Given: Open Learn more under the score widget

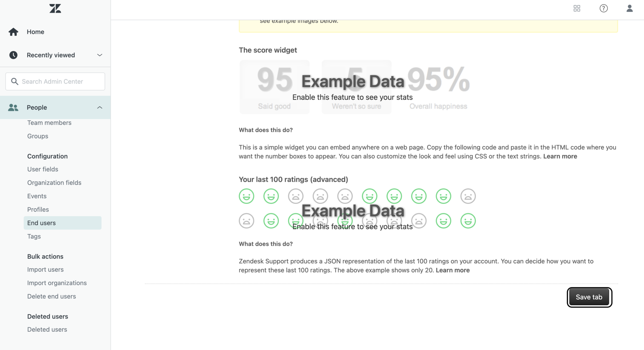Looking at the screenshot, I should point(560,156).
